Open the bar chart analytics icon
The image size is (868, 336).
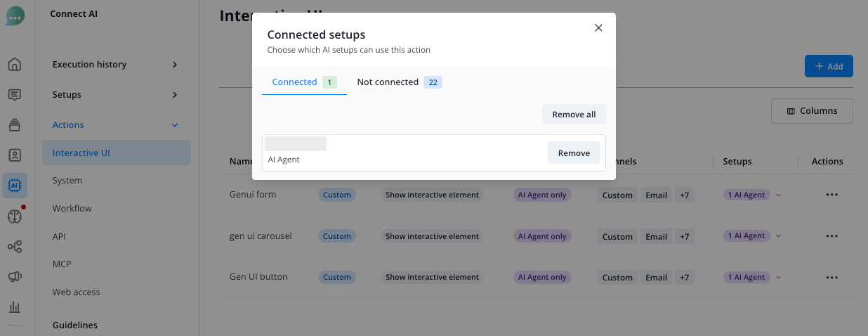(x=14, y=307)
